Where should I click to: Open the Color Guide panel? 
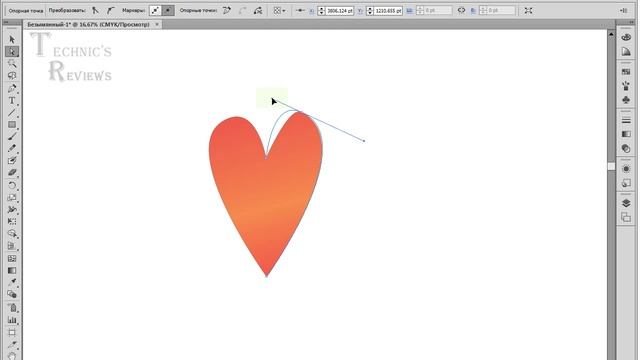(x=626, y=51)
